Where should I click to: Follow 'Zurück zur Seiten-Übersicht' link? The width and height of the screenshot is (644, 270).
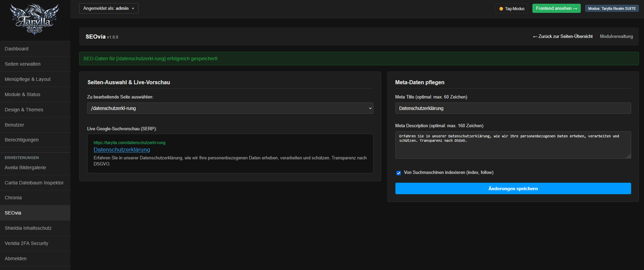click(x=562, y=37)
